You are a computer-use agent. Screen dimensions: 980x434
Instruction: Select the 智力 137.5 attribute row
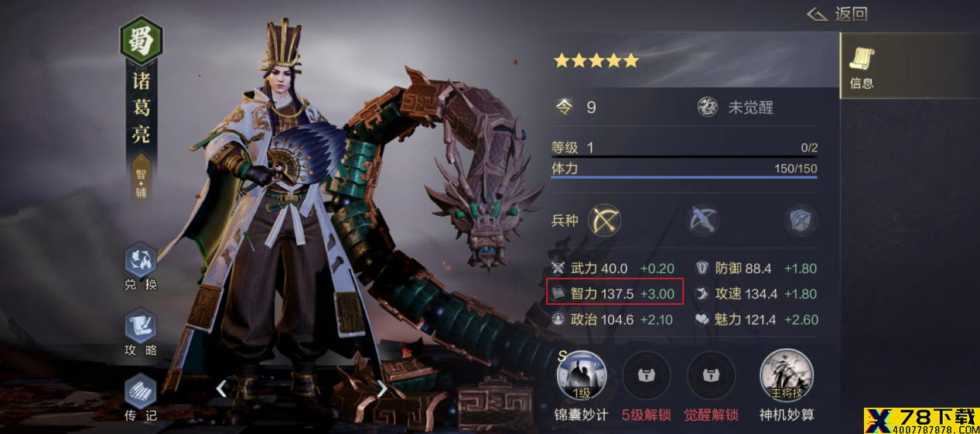click(615, 293)
